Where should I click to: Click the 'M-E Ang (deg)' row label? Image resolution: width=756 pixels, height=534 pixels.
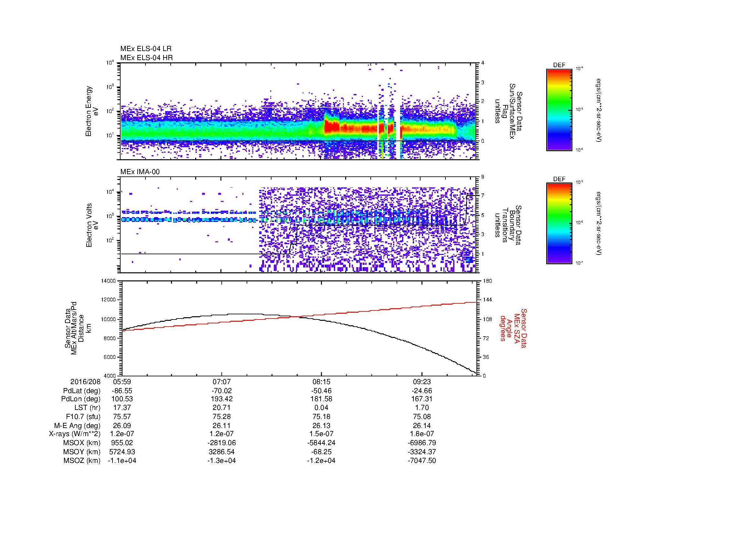[77, 425]
